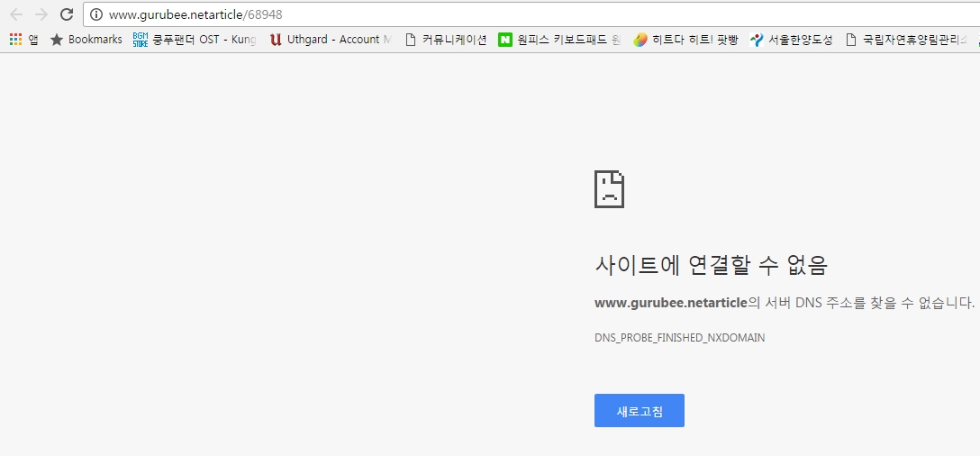Click the browser back arrow
Viewport: 980px width, 456px height.
pos(16,14)
